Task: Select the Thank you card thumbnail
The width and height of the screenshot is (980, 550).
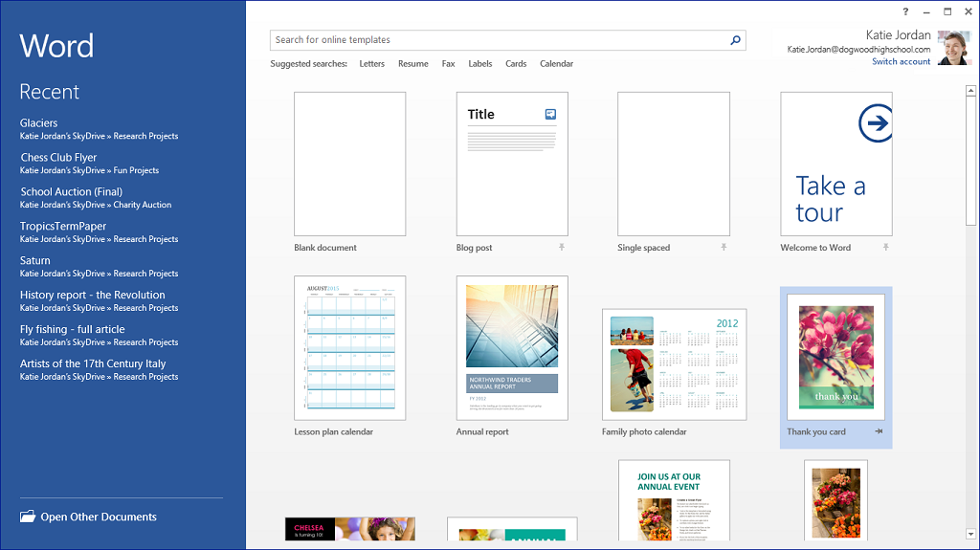Action: click(x=836, y=357)
